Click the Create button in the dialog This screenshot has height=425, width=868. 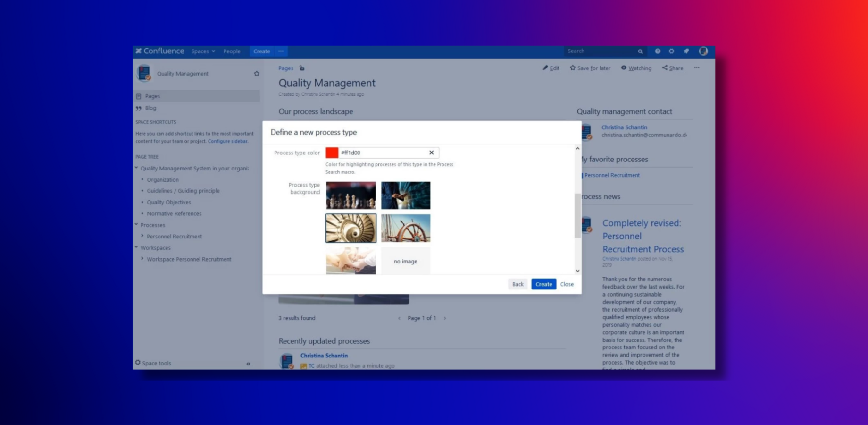click(543, 284)
